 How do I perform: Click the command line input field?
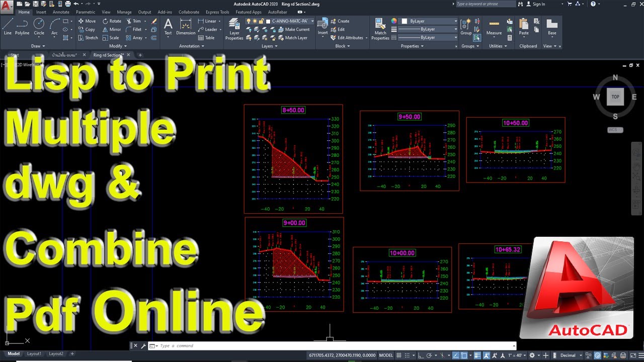pyautogui.click(x=332, y=346)
